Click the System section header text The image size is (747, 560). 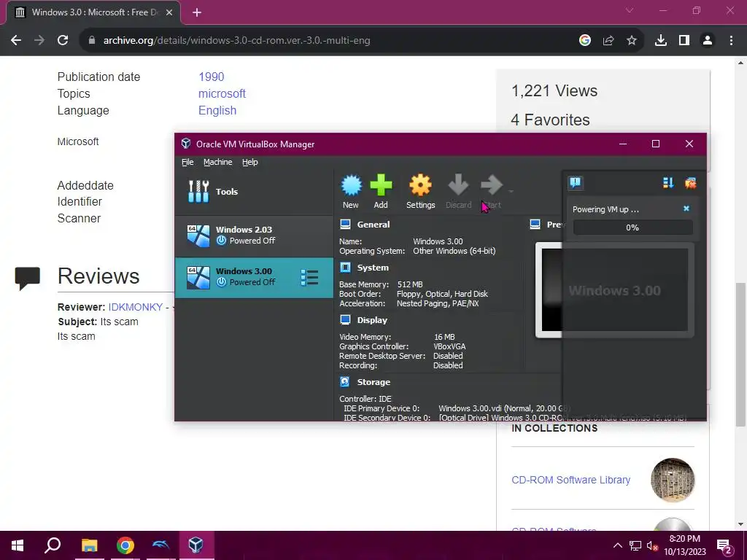[x=373, y=268]
